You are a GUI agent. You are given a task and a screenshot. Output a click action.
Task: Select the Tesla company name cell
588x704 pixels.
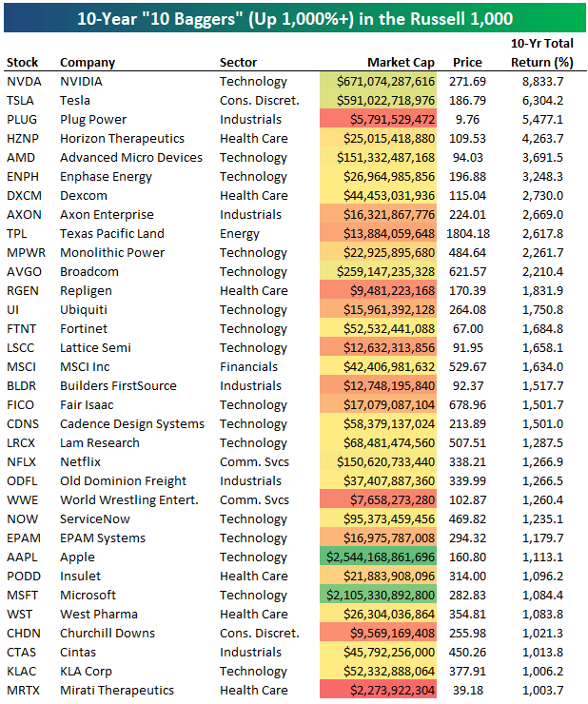(x=75, y=101)
